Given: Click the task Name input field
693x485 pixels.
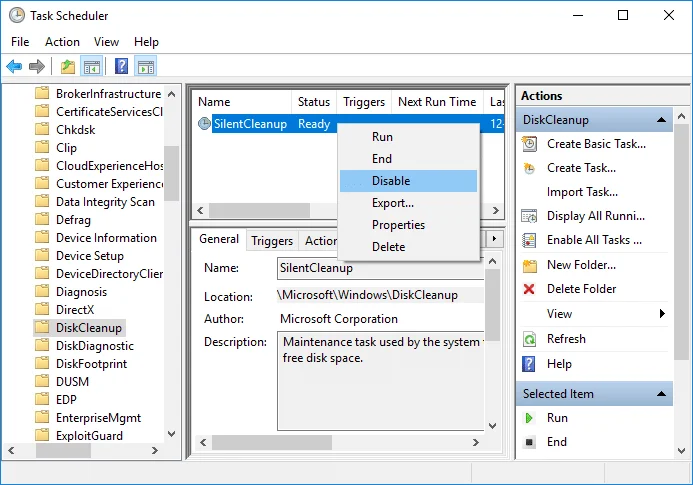Looking at the screenshot, I should pyautogui.click(x=381, y=268).
